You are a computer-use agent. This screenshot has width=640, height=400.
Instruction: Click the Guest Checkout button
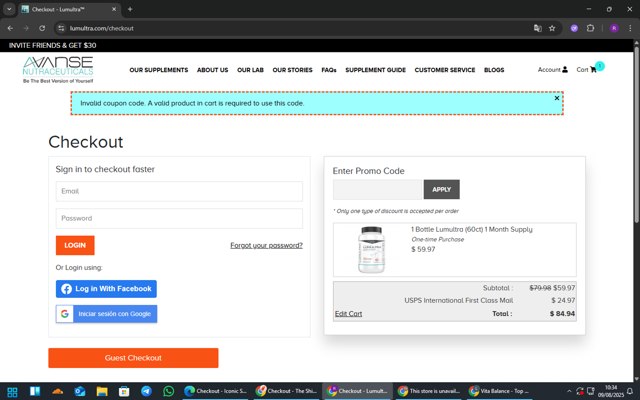pyautogui.click(x=133, y=358)
